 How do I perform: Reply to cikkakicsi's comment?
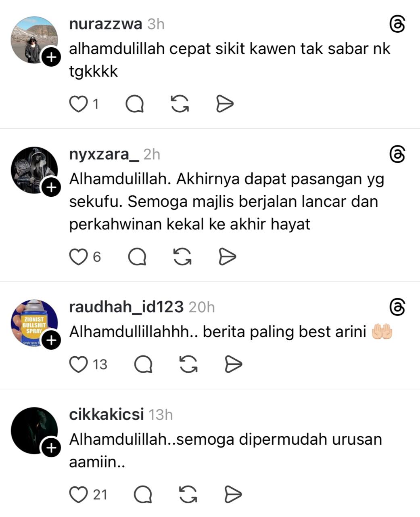click(143, 494)
